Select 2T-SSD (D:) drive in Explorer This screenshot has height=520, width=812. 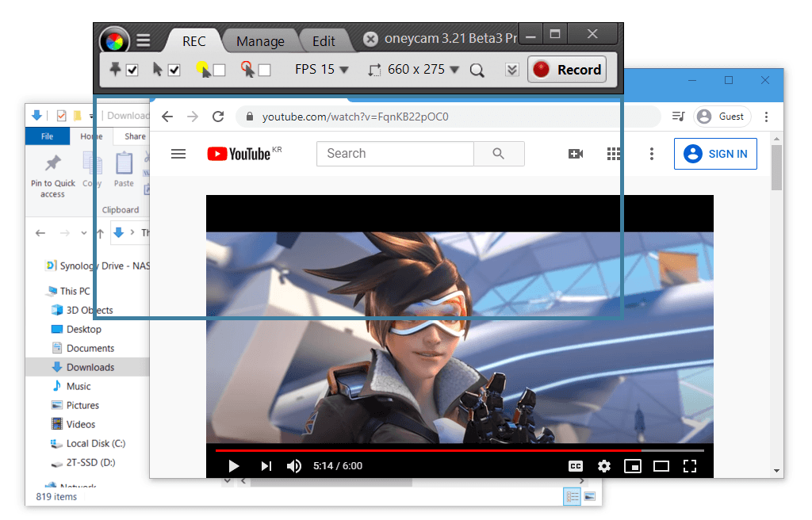(82, 462)
